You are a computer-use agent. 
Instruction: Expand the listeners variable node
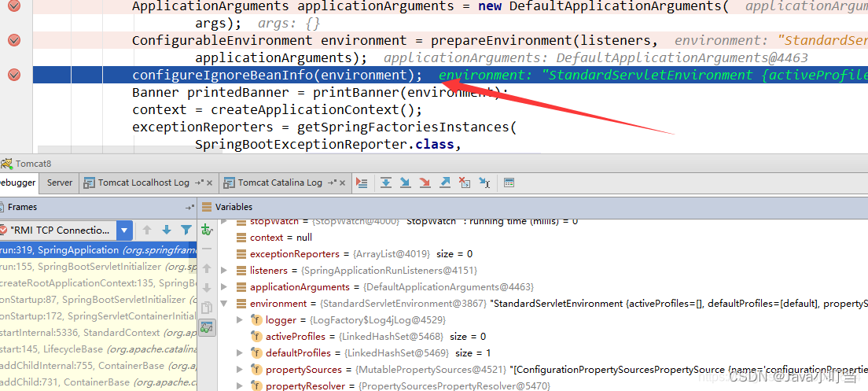(224, 271)
